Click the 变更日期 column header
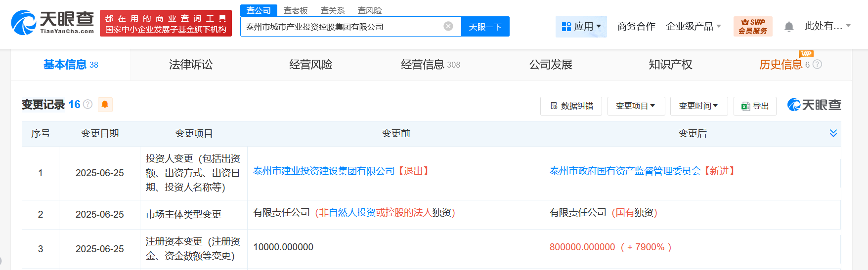Image resolution: width=868 pixels, height=270 pixels. pyautogui.click(x=100, y=133)
